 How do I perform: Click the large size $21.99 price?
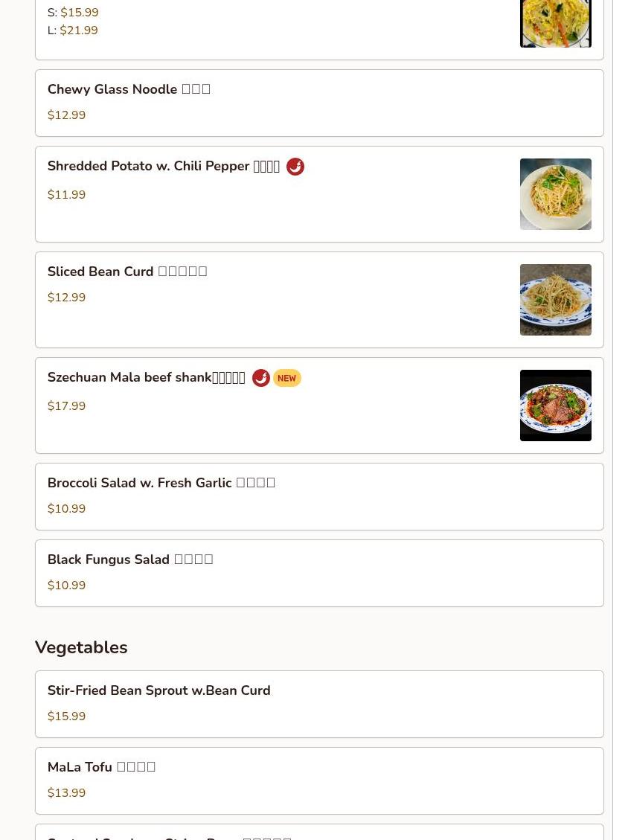click(79, 30)
